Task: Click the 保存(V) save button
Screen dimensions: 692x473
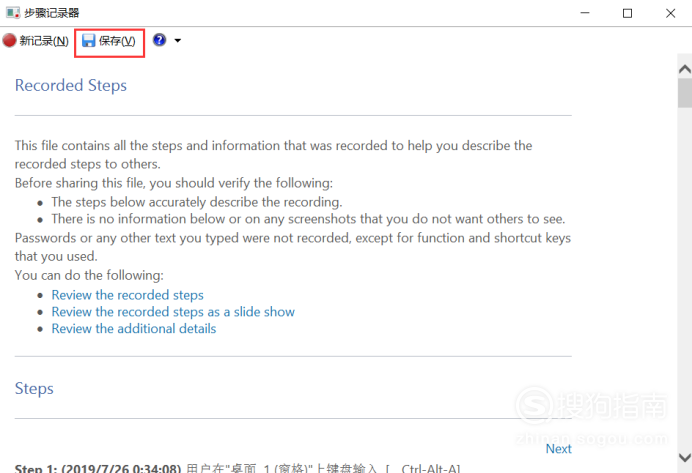Action: click(109, 41)
